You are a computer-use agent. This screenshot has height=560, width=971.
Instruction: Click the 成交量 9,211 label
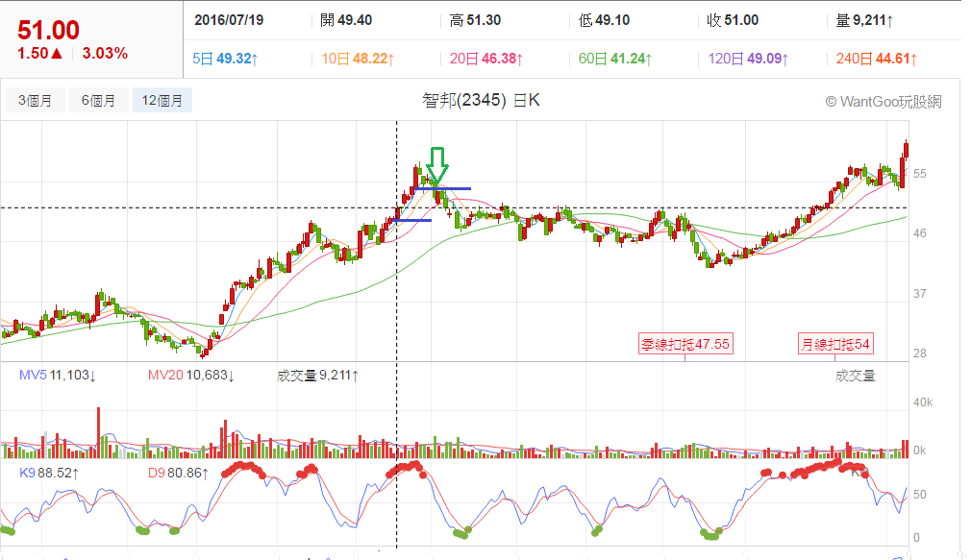[x=317, y=375]
